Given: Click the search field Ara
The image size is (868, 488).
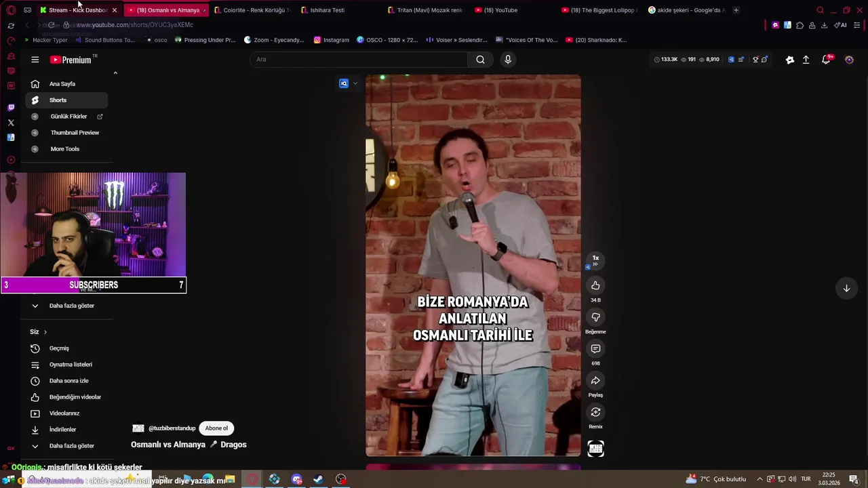Looking at the screenshot, I should click(x=359, y=60).
